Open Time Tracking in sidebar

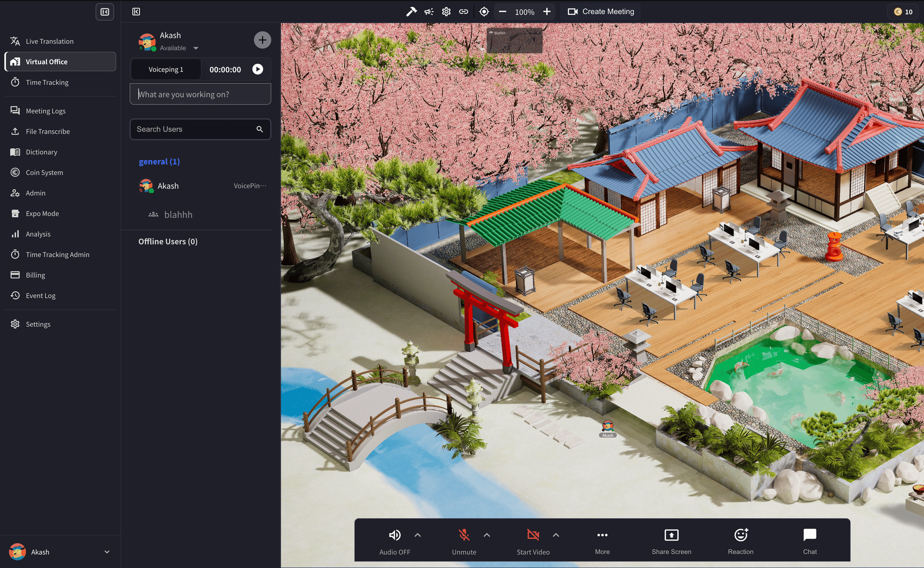[x=60, y=82]
